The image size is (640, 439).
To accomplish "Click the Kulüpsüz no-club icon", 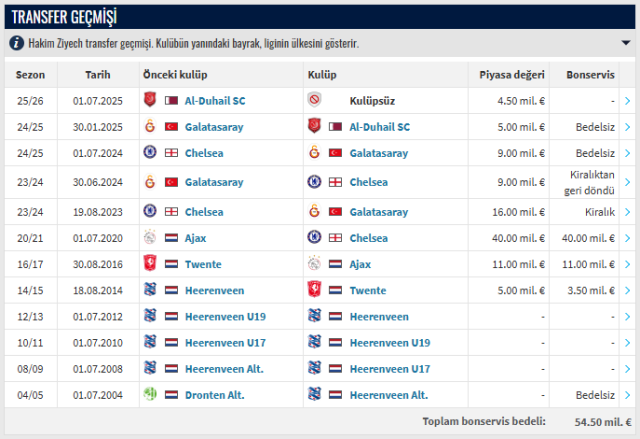I will [x=314, y=100].
